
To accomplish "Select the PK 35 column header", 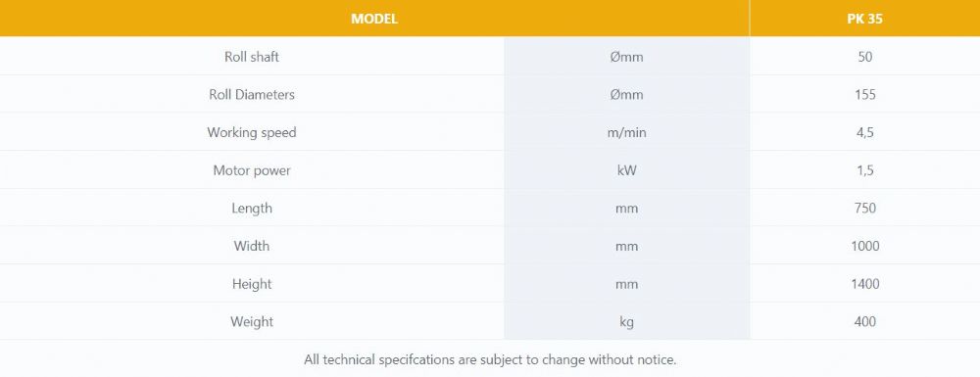I will click(865, 19).
